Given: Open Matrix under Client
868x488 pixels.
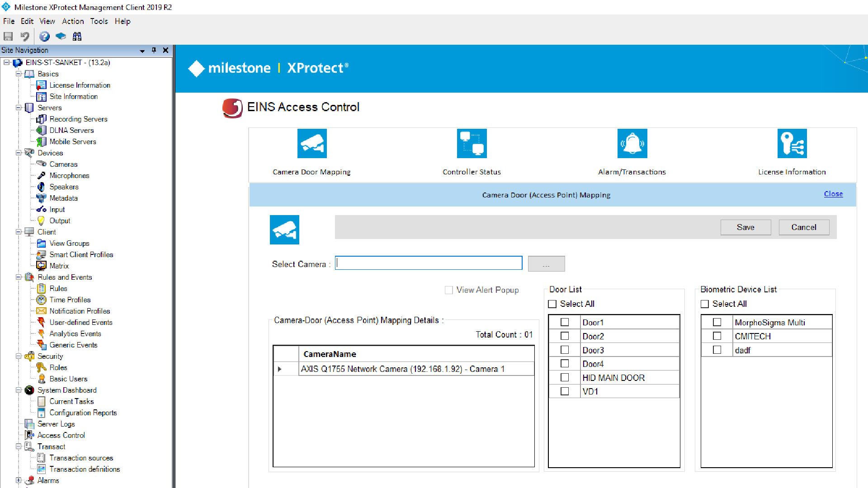Looking at the screenshot, I should (x=59, y=266).
